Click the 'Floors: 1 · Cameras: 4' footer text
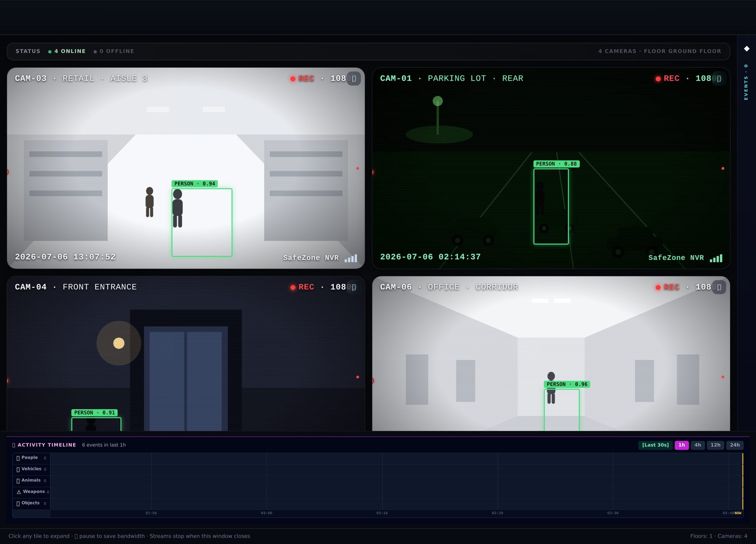Image resolution: width=756 pixels, height=544 pixels. point(719,536)
